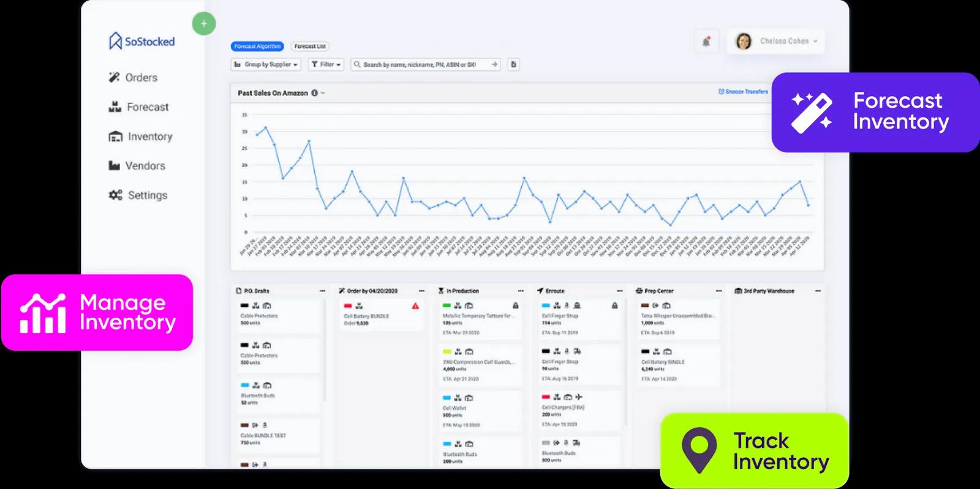Click the warning triangle on Cell Battery BUNDLE
The image size is (980, 489).
[x=415, y=306]
